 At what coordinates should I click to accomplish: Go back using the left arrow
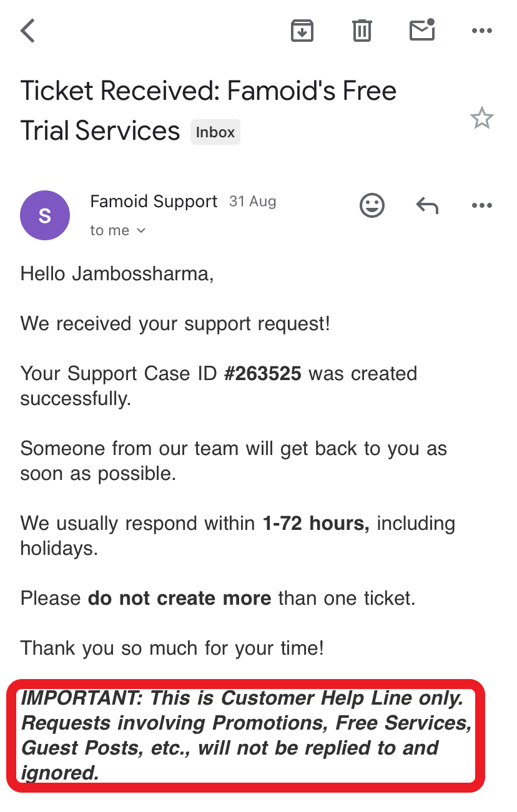28,30
